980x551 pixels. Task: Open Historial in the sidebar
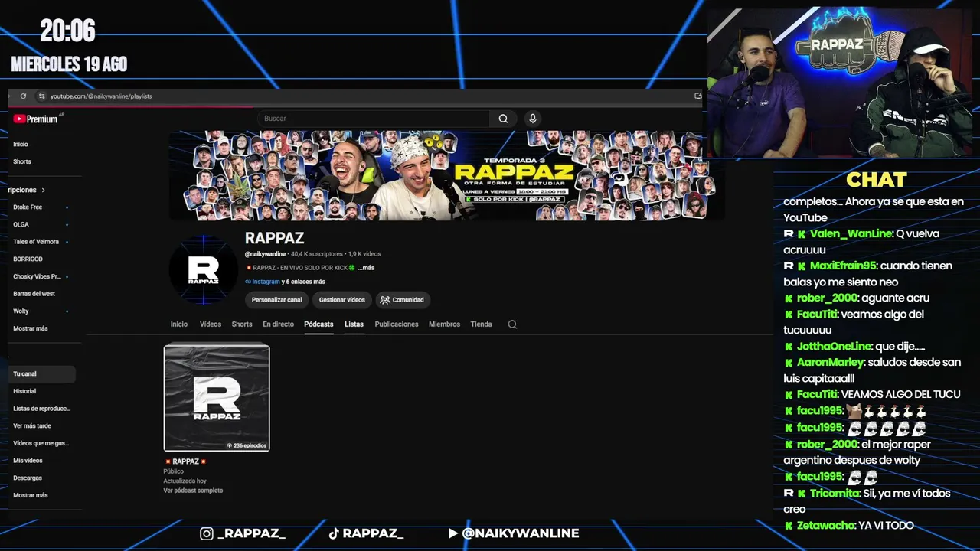coord(24,391)
